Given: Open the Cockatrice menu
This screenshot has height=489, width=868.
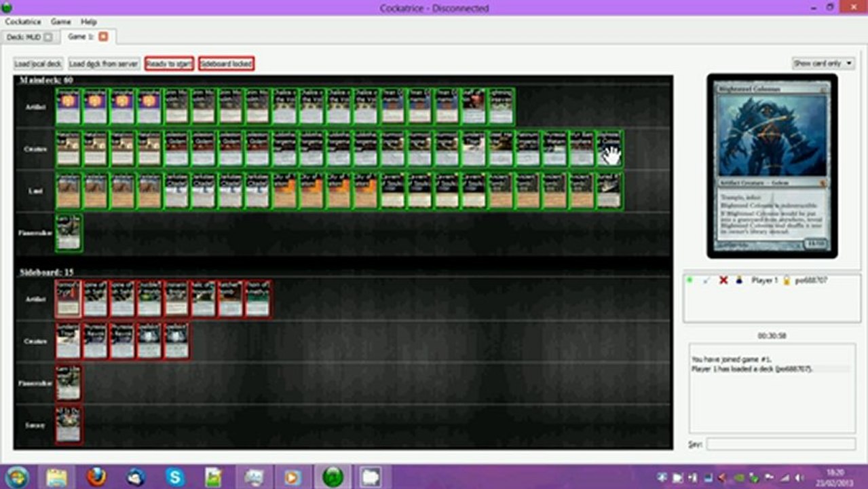Looking at the screenshot, I should 24,22.
